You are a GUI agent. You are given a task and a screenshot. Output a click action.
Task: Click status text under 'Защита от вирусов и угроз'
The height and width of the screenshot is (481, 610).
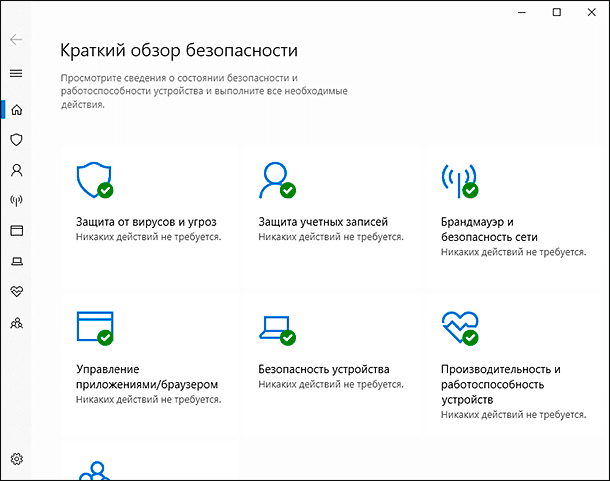[x=148, y=237]
